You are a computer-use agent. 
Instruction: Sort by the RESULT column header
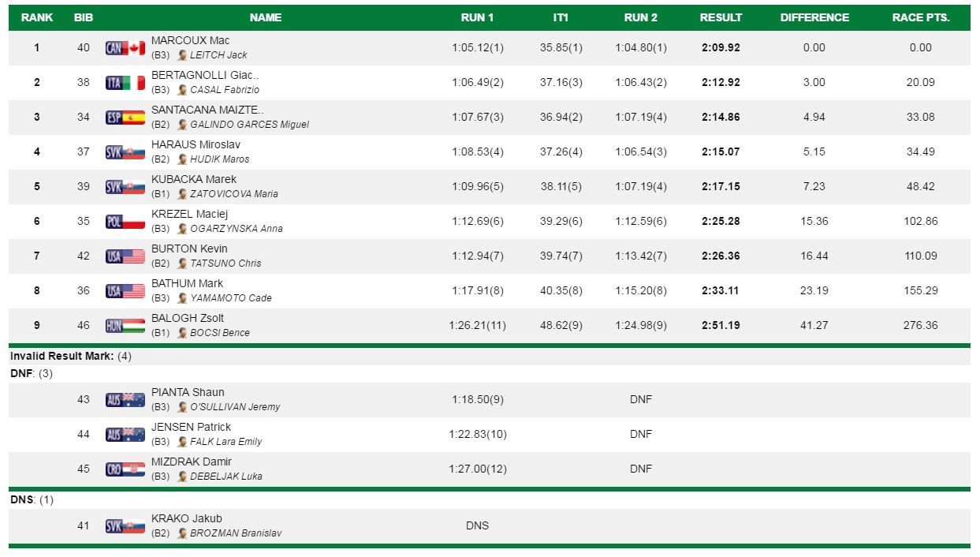point(721,17)
